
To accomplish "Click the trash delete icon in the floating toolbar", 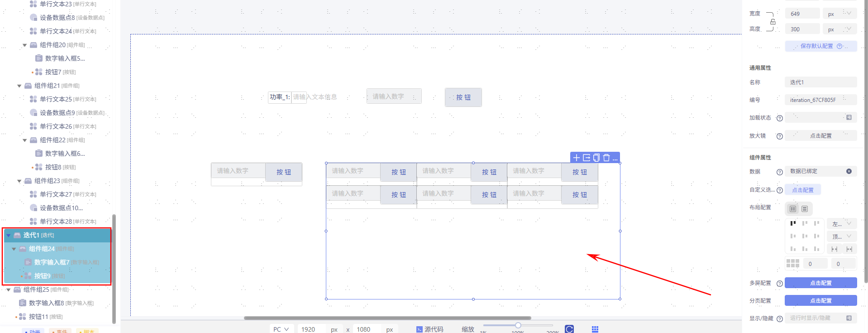I will (x=606, y=158).
